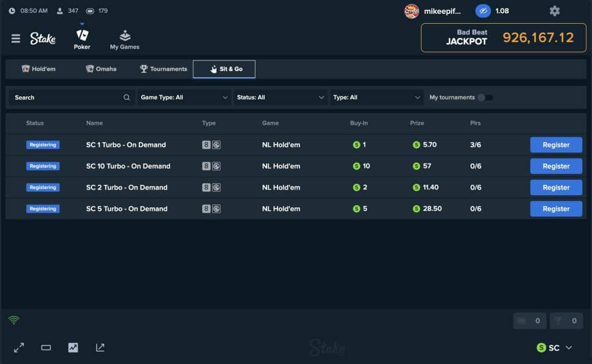Click the theater mode rectangle icon
The image size is (592, 364).
[x=46, y=347]
